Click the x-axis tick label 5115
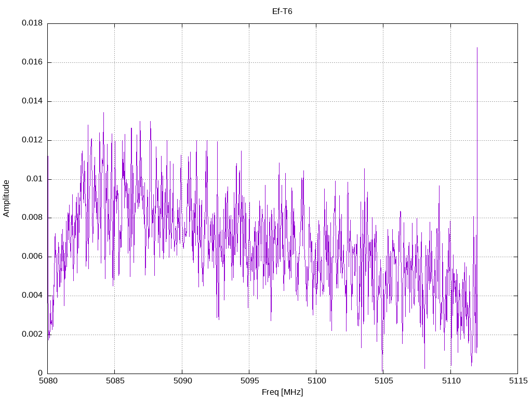 [518, 381]
